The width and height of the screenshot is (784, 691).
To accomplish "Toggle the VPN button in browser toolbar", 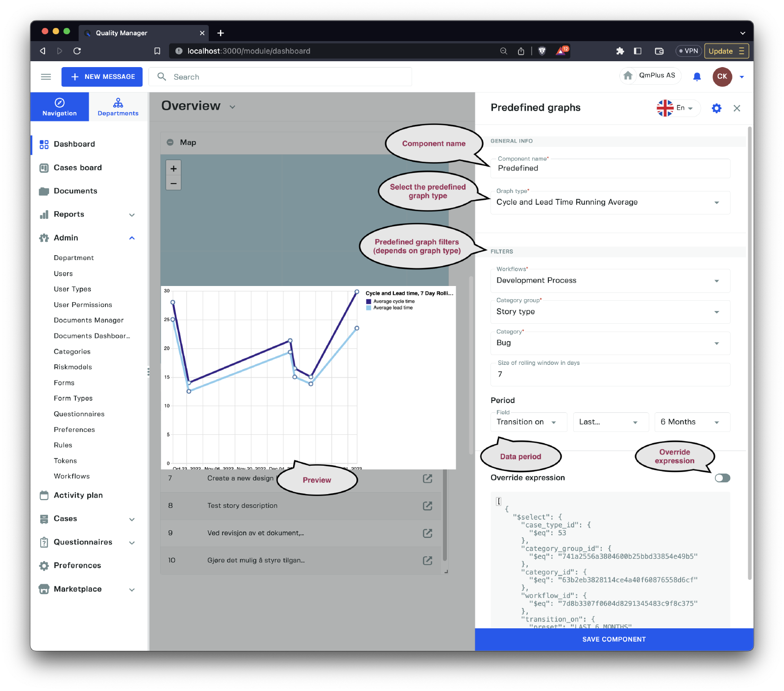I will (x=688, y=51).
